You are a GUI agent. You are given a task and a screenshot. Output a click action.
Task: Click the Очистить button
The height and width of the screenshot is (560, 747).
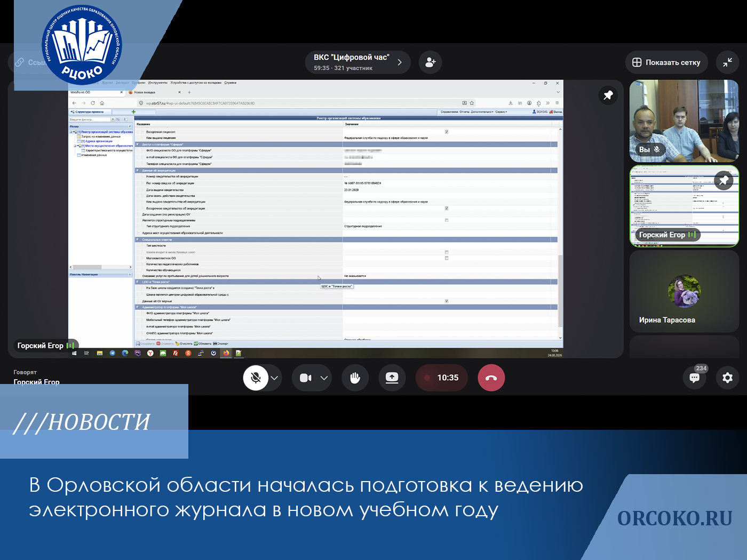[x=184, y=343]
